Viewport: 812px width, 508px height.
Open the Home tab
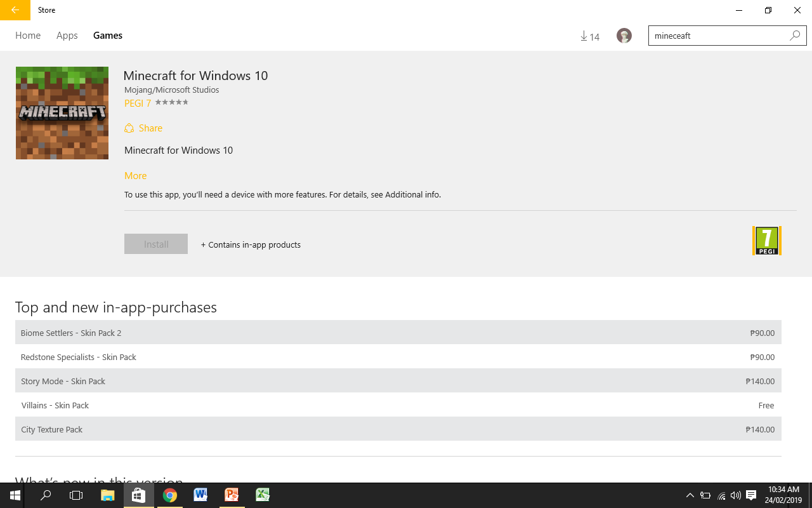28,36
